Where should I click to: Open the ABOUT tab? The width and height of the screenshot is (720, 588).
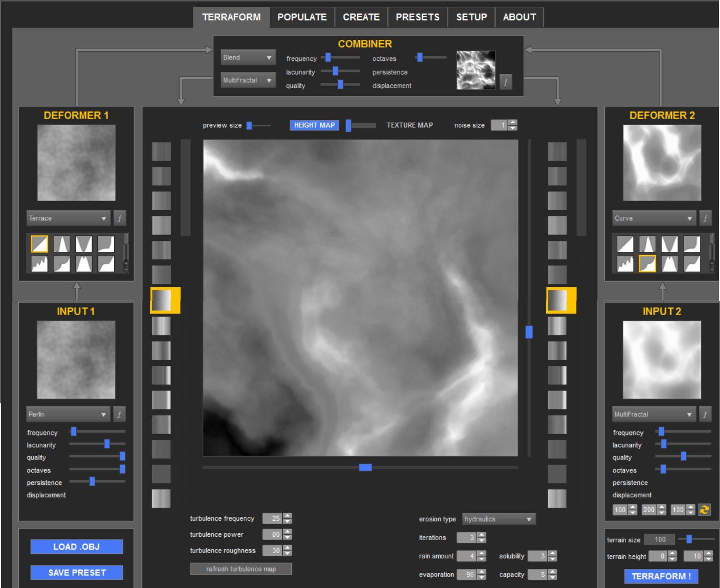pyautogui.click(x=519, y=17)
